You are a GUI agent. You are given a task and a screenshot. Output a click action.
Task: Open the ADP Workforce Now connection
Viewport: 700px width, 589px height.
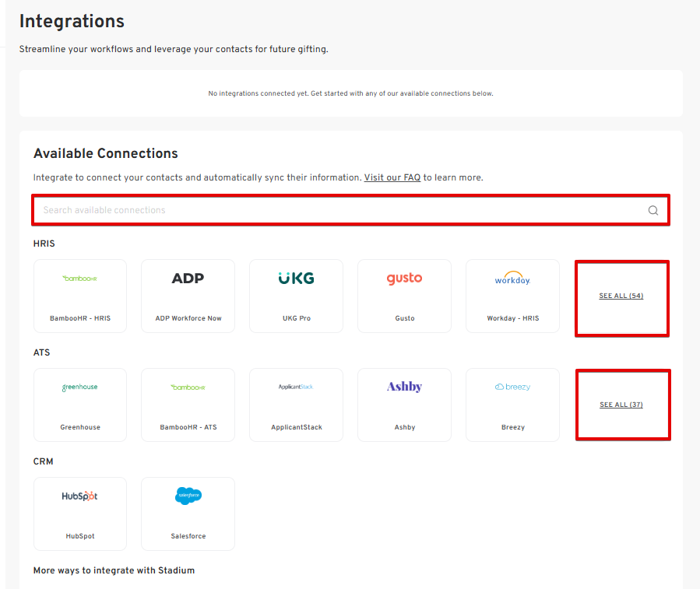[x=188, y=296]
